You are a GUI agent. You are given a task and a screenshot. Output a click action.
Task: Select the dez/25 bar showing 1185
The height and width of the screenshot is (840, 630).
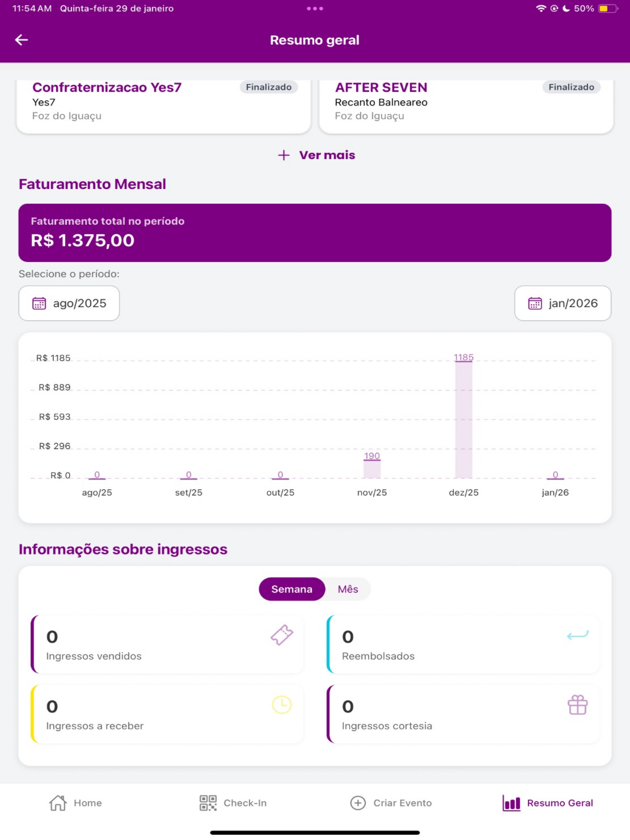point(464,419)
